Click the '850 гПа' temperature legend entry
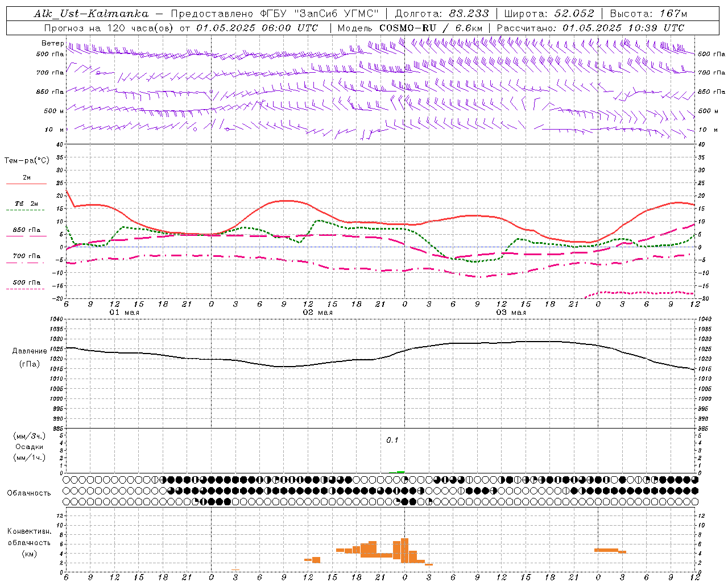This screenshot has width=728, height=582. [x=26, y=230]
